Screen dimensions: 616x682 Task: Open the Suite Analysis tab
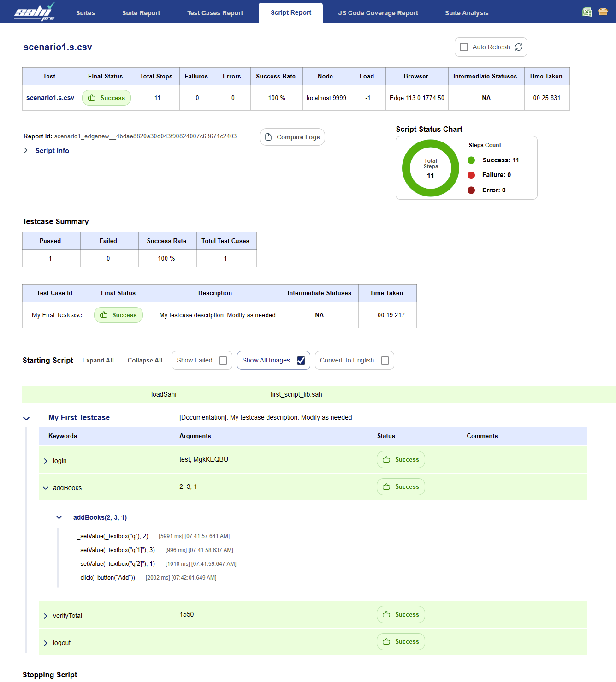coord(466,13)
